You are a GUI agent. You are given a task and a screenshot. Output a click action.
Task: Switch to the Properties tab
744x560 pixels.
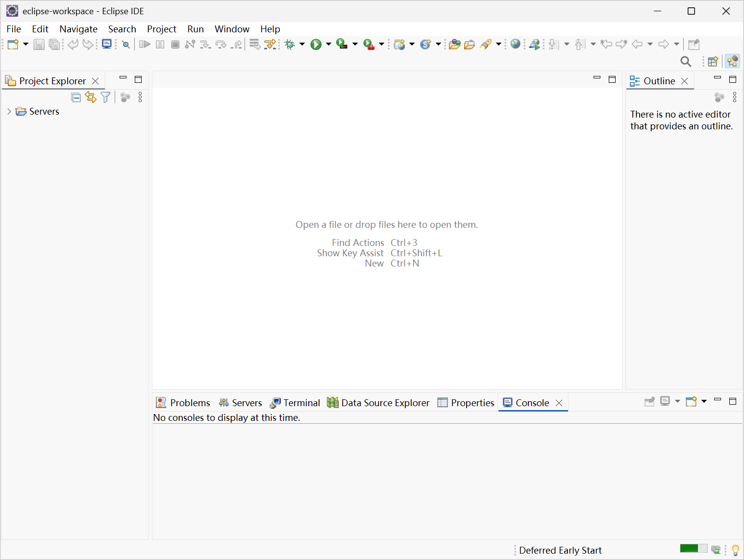click(466, 403)
